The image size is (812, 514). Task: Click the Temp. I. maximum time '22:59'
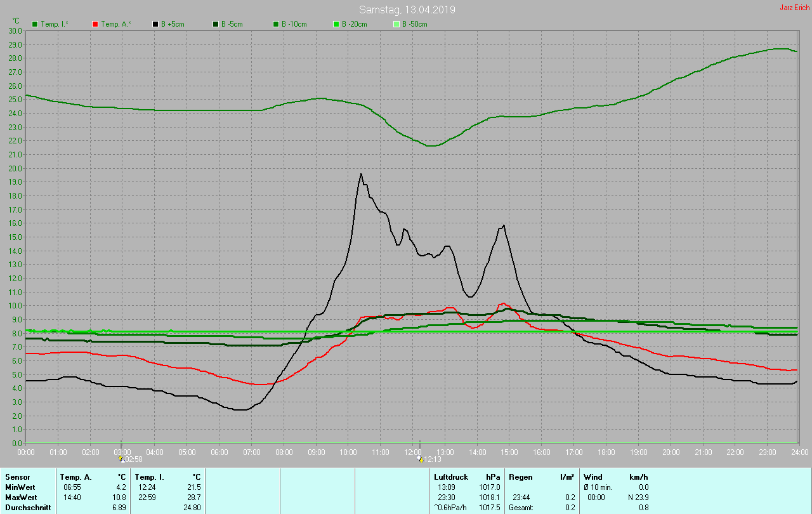tap(147, 497)
